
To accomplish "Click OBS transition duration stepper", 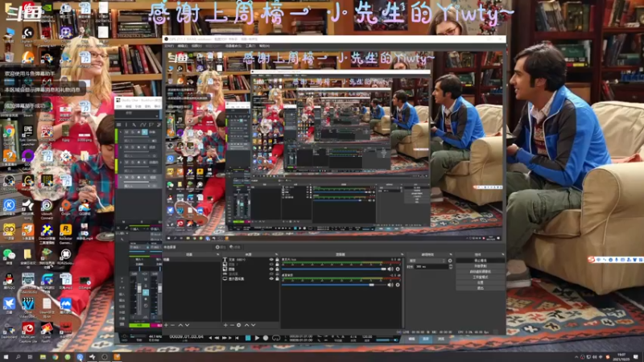I will click(x=451, y=266).
